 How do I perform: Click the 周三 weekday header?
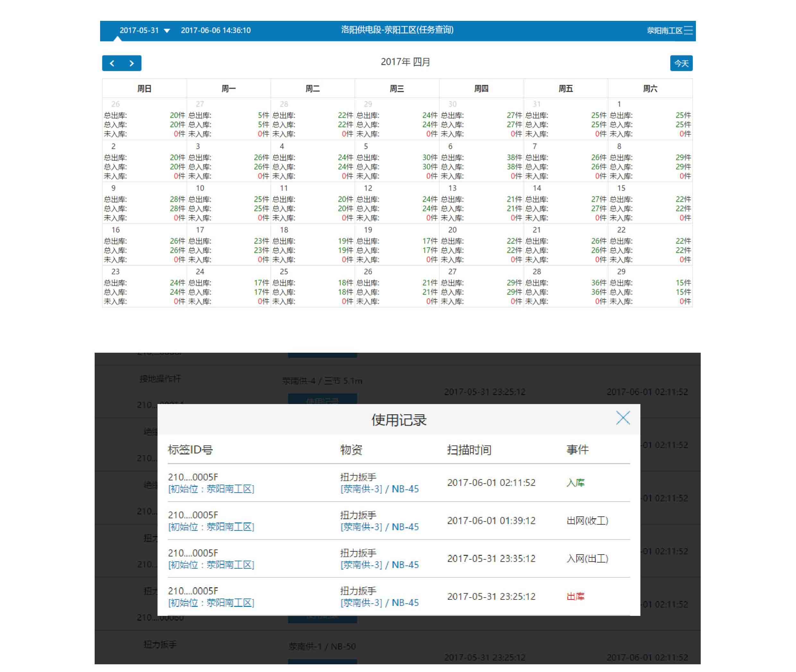coord(397,89)
